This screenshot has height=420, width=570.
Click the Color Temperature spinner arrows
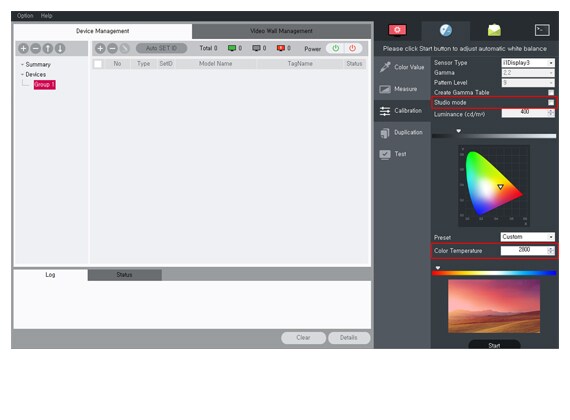click(551, 251)
